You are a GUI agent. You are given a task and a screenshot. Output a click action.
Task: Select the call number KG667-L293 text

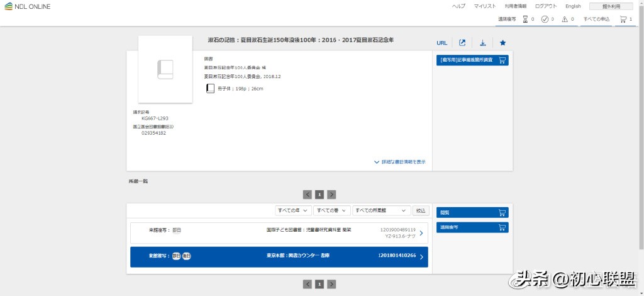tap(155, 118)
